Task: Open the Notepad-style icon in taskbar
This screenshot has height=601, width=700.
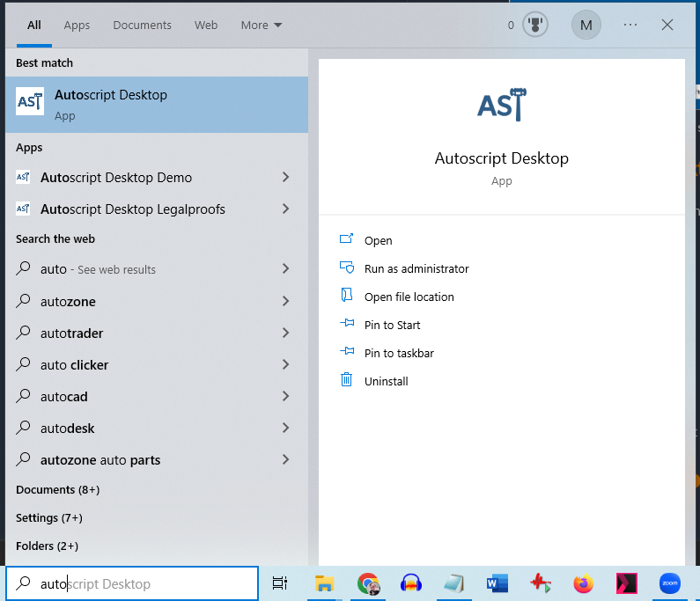Action: click(454, 583)
